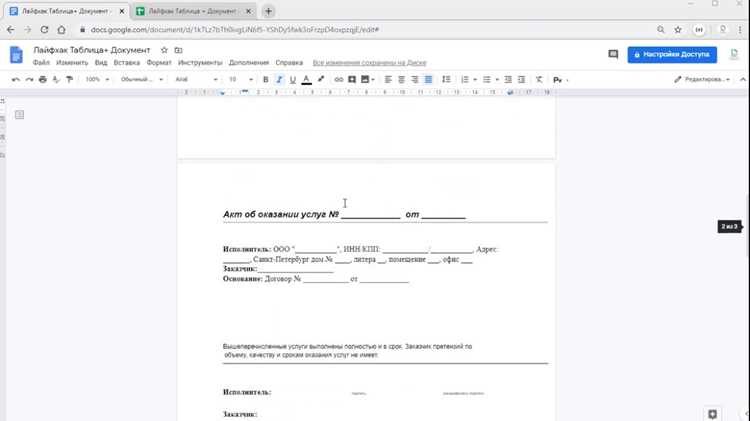This screenshot has width=750, height=421.
Task: Align text to the right
Action: click(x=415, y=79)
